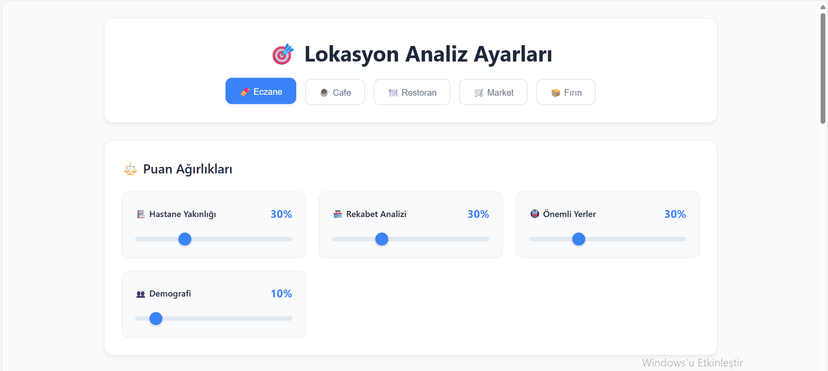Select the Eczane category tab
828x371 pixels.
pos(261,91)
